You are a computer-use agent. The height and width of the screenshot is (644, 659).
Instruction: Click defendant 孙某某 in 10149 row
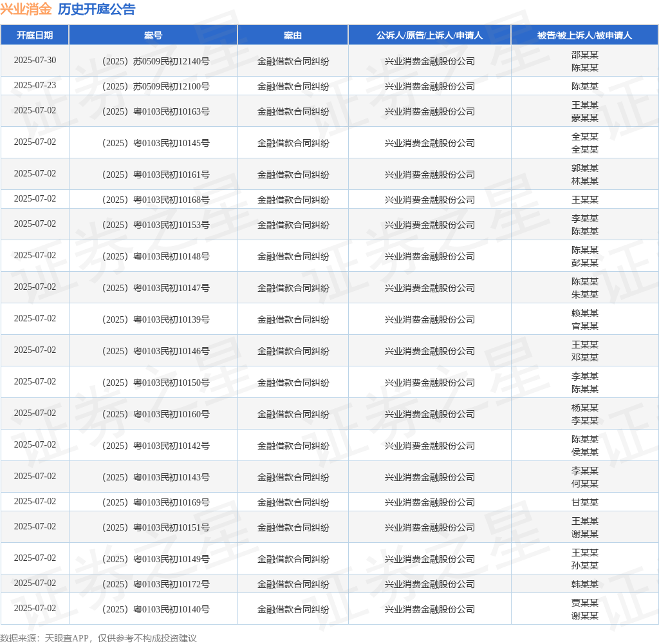[584, 566]
